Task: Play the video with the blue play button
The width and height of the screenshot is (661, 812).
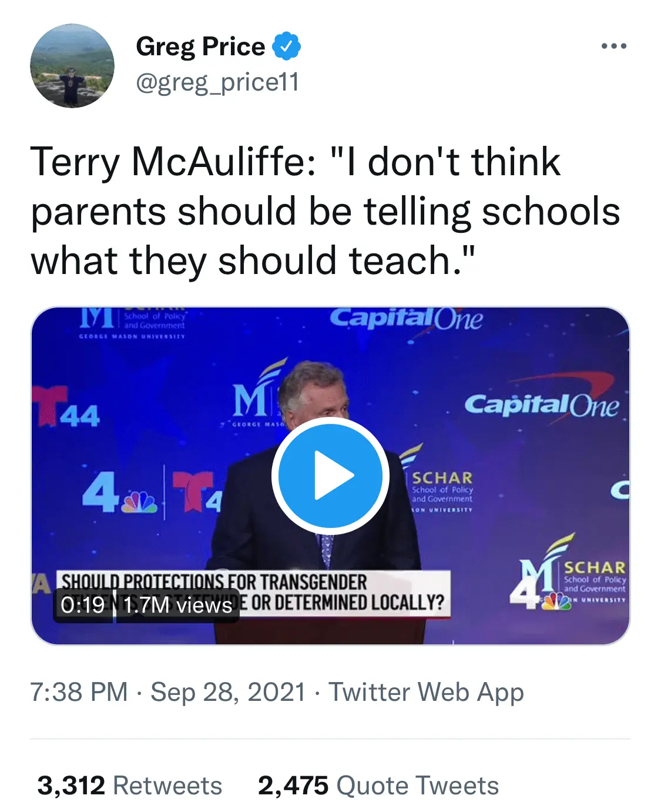Action: tap(330, 476)
